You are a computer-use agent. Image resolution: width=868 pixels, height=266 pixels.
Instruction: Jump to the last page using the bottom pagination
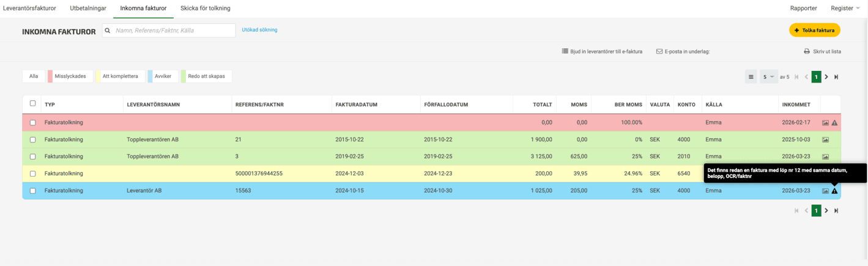coord(836,211)
